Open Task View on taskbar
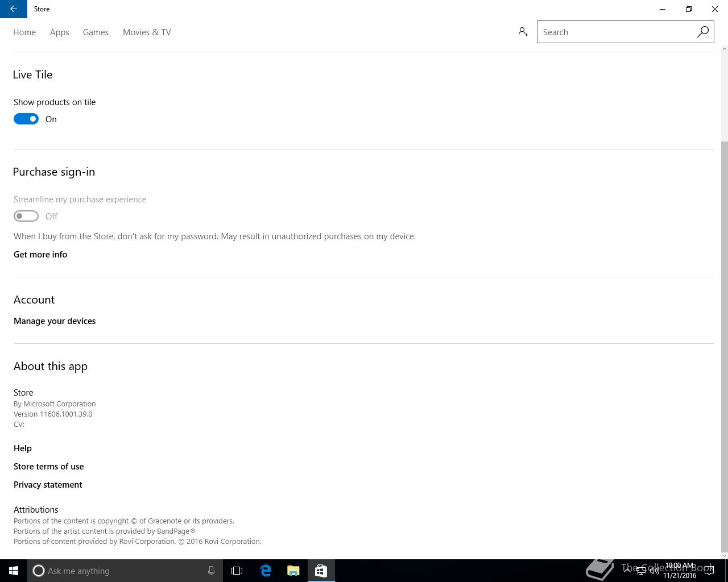 click(x=237, y=571)
